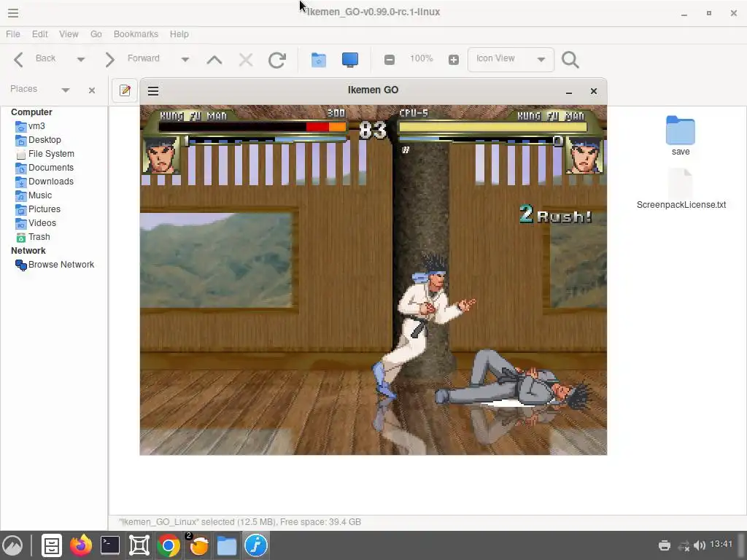Image resolution: width=747 pixels, height=560 pixels.
Task: Close the Places sidebar
Action: (x=92, y=90)
